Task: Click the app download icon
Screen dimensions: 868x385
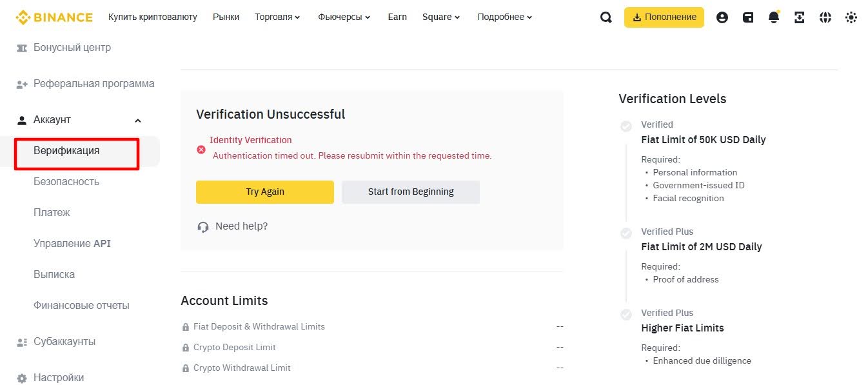Action: [800, 17]
